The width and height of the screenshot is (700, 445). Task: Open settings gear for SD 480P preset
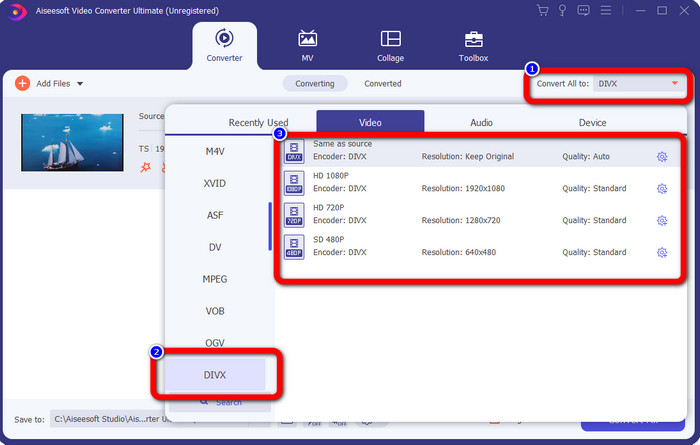pos(662,253)
